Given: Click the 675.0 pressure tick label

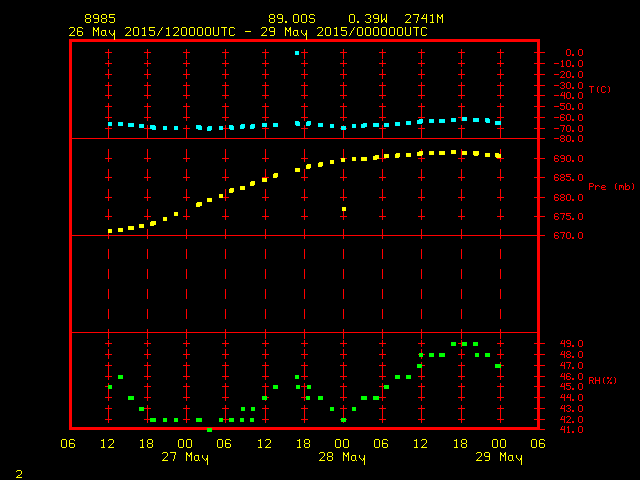Looking at the screenshot, I should [569, 217].
